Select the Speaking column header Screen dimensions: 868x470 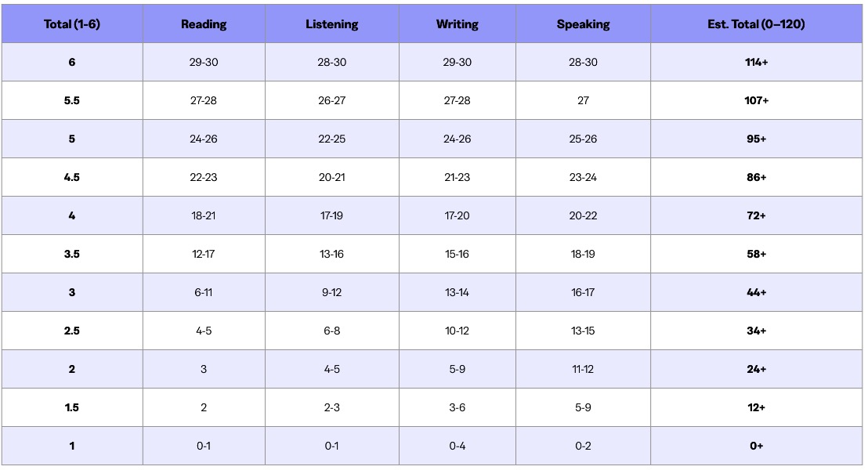583,24
